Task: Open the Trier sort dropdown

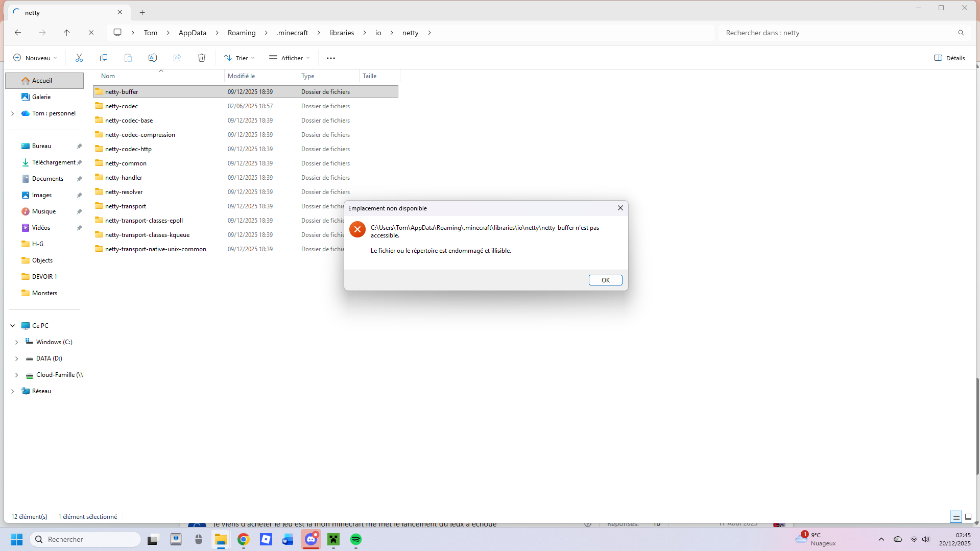Action: click(239, 58)
